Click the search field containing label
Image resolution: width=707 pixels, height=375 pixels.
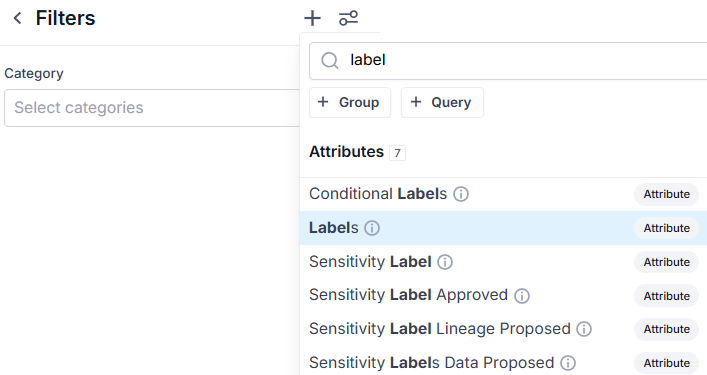508,61
